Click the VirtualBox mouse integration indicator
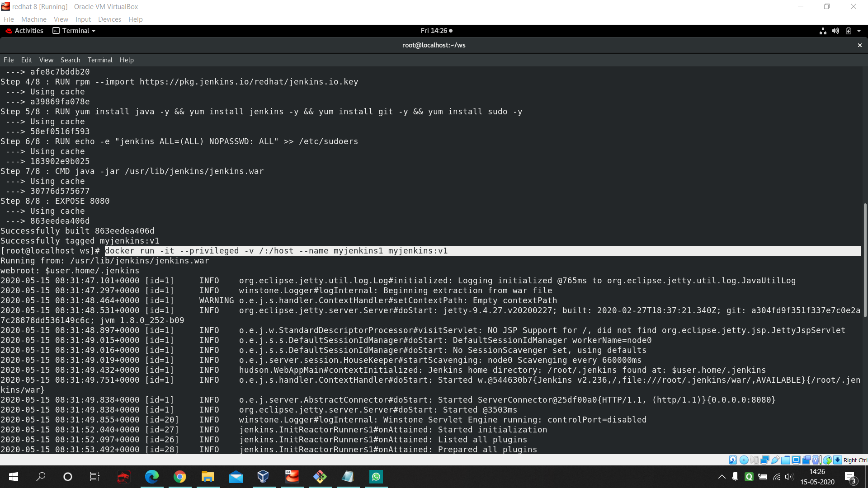 pyautogui.click(x=827, y=460)
